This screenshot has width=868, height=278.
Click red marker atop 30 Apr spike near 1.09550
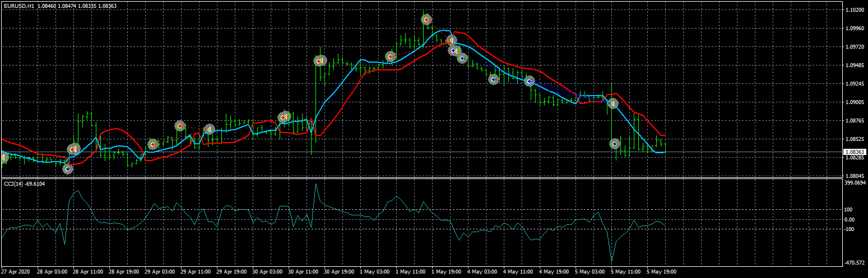tap(319, 60)
